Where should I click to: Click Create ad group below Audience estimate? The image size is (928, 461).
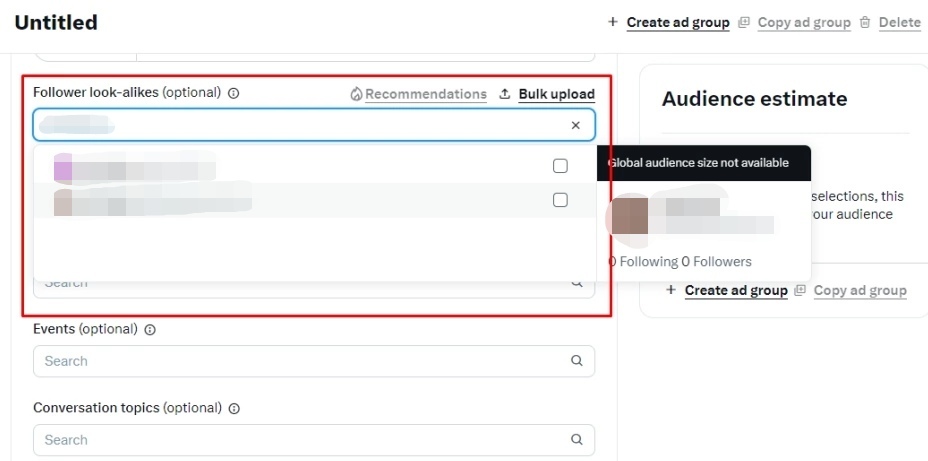[x=736, y=291]
